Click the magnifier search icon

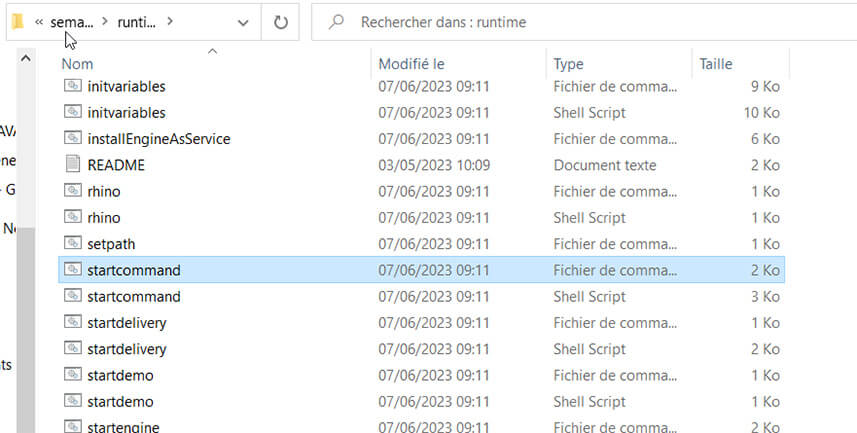[336, 22]
